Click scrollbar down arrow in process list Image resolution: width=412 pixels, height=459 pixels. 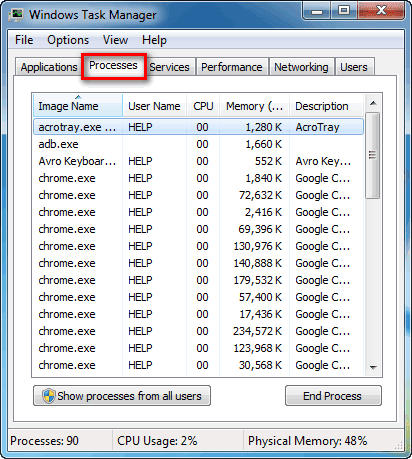(373, 367)
